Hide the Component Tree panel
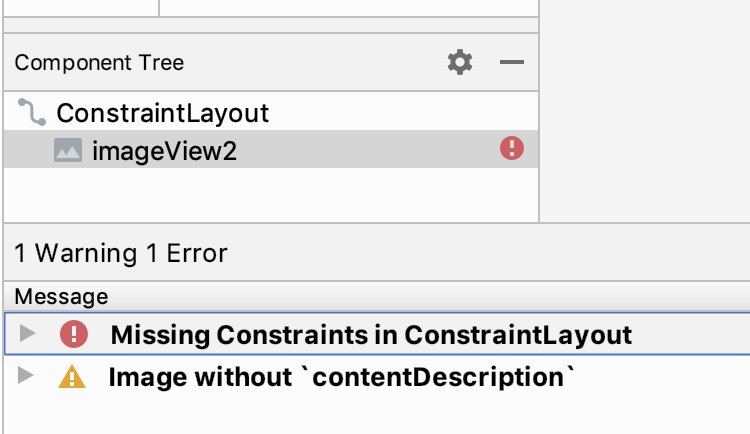Image resolution: width=750 pixels, height=434 pixels. 512,63
